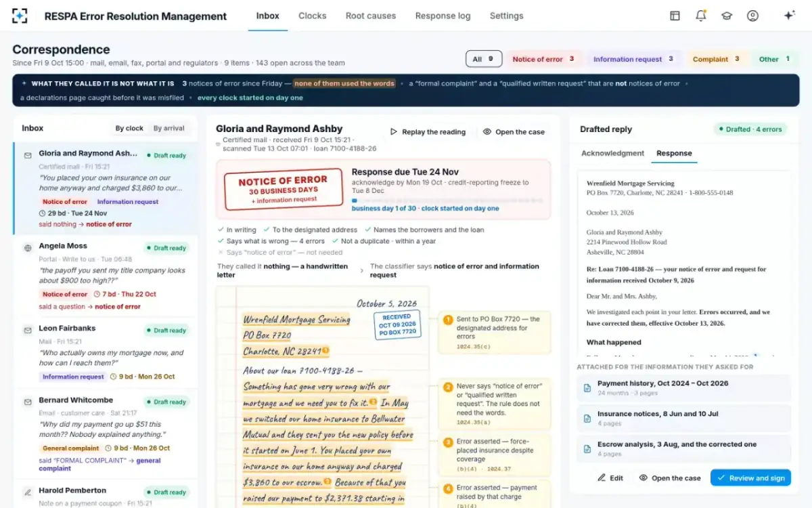Click Open the case beside Edit
The width and height of the screenshot is (812, 508).
click(670, 478)
